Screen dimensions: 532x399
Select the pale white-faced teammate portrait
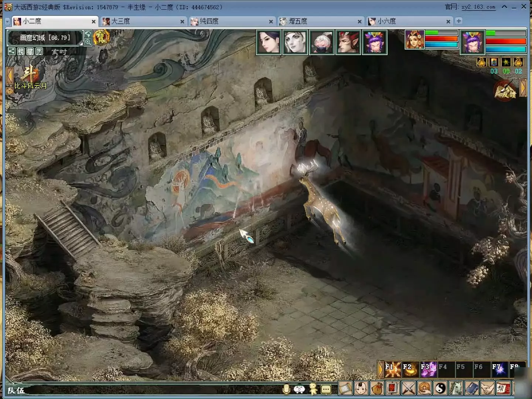295,42
